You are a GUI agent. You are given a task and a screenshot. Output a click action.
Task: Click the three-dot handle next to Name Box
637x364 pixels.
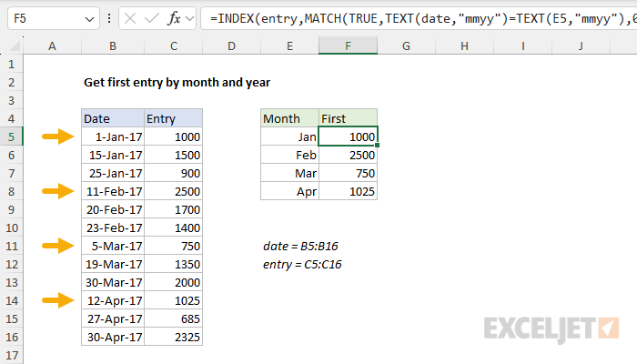(109, 18)
